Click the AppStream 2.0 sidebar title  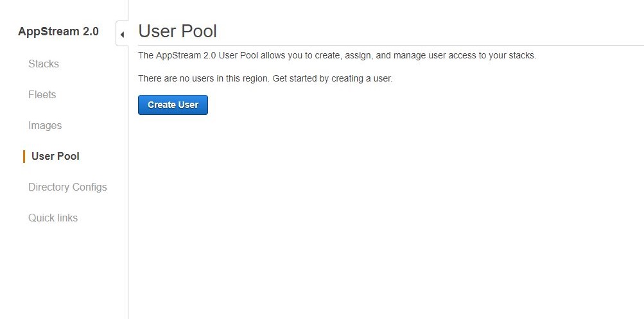click(x=58, y=31)
